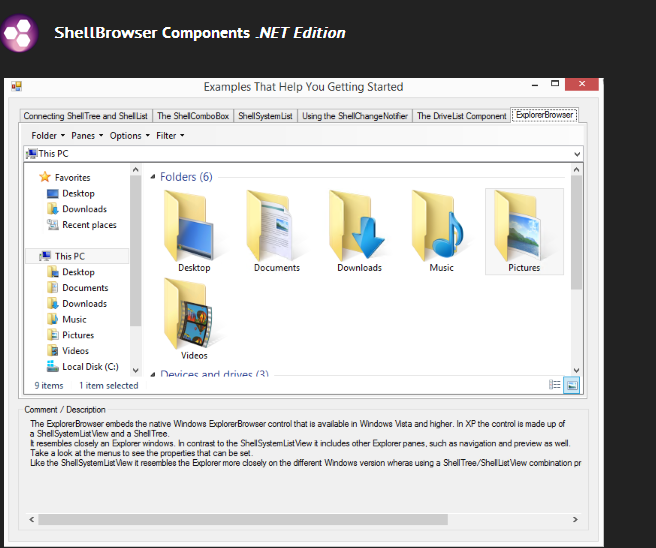Screen dimensions: 656x548
Task: Open the Options dropdown menu
Action: 130,136
